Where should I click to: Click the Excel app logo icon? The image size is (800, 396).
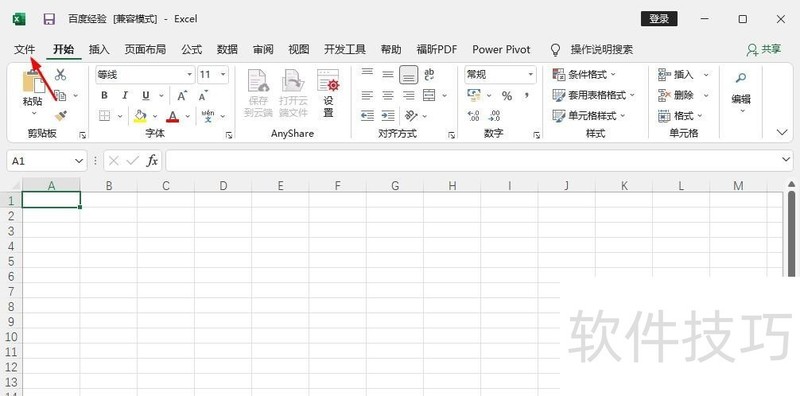point(19,19)
